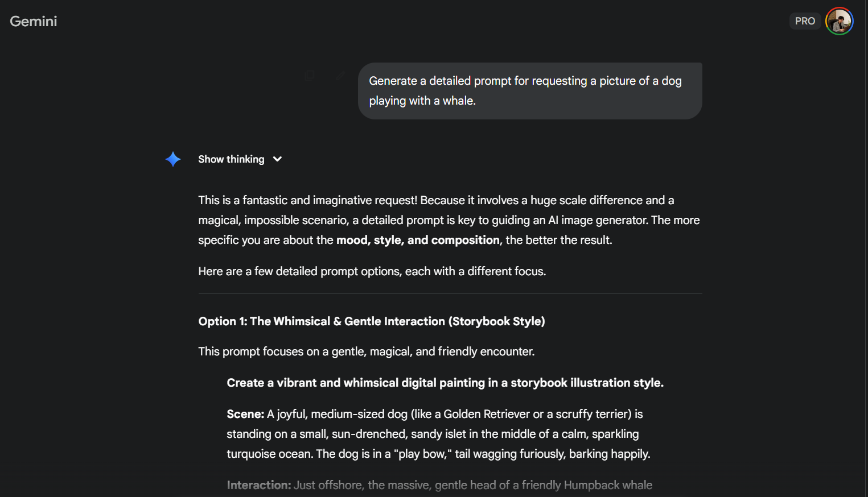
Task: Click the PRO subscription badge
Action: coord(805,21)
